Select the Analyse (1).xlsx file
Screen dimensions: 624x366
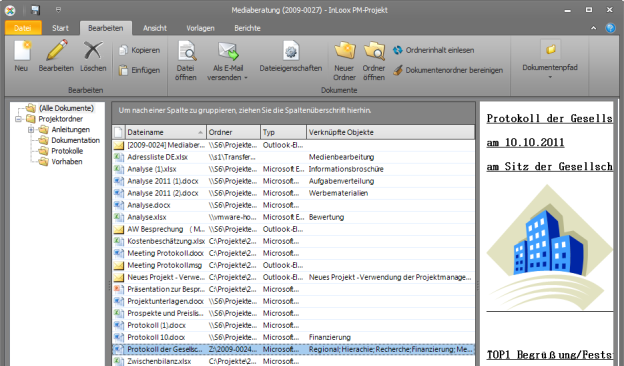(x=294, y=169)
